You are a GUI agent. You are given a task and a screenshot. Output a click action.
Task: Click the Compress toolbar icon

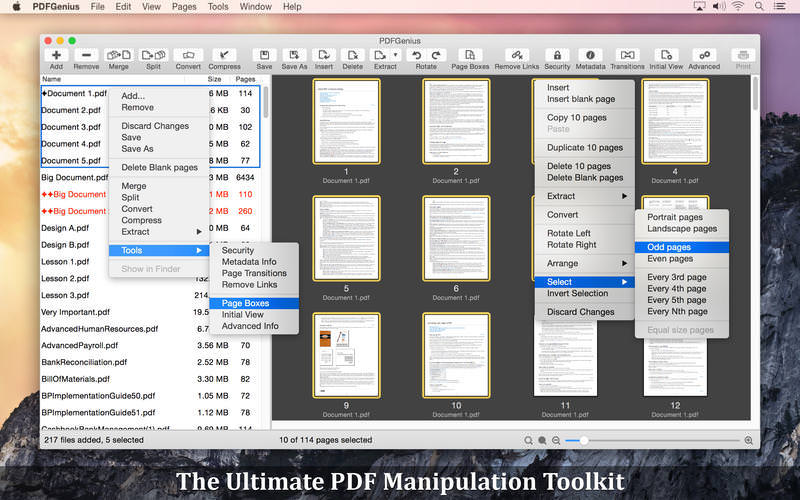click(224, 56)
